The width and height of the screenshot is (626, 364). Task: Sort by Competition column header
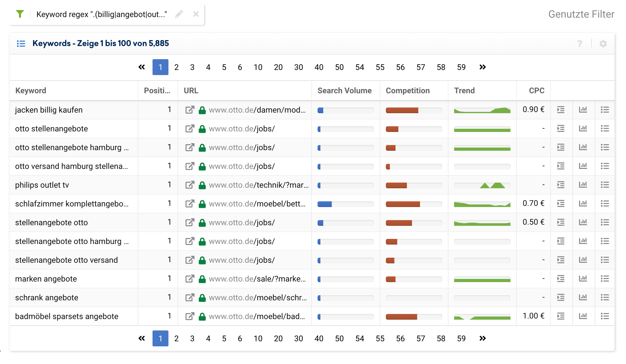click(408, 90)
